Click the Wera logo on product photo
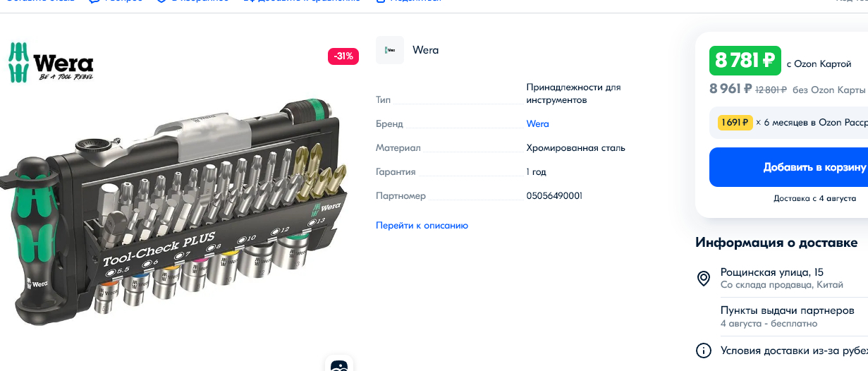 click(51, 62)
